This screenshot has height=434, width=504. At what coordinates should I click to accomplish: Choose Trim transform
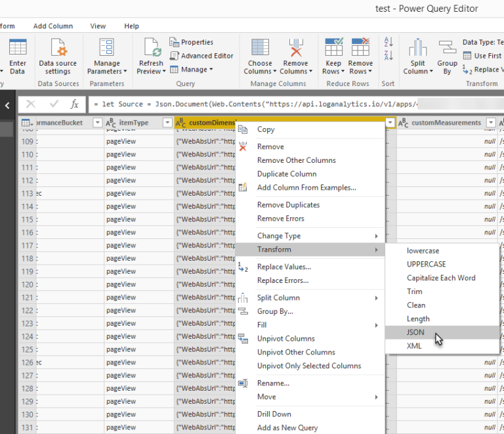tap(442, 292)
